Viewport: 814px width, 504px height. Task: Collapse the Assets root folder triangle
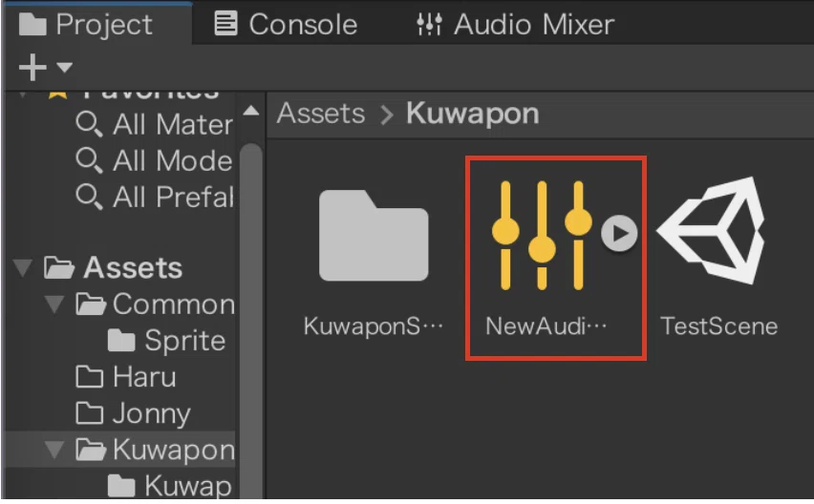pyautogui.click(x=23, y=268)
